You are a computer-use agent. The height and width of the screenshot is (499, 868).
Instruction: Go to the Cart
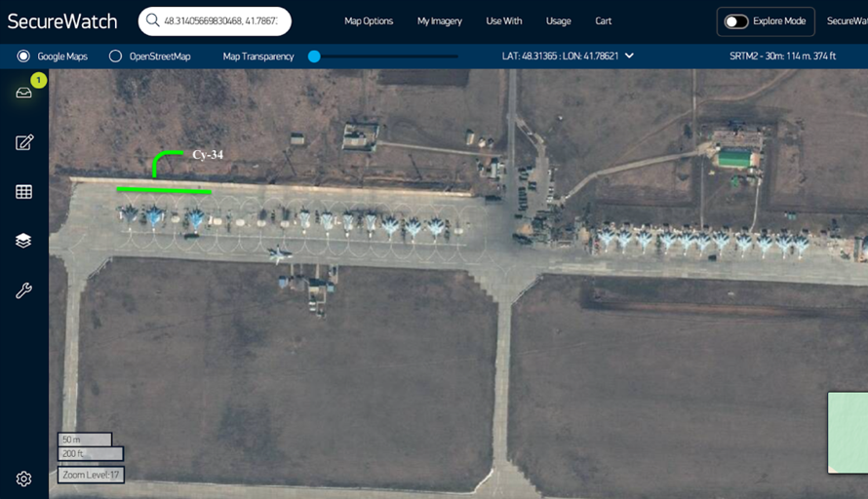coord(604,21)
